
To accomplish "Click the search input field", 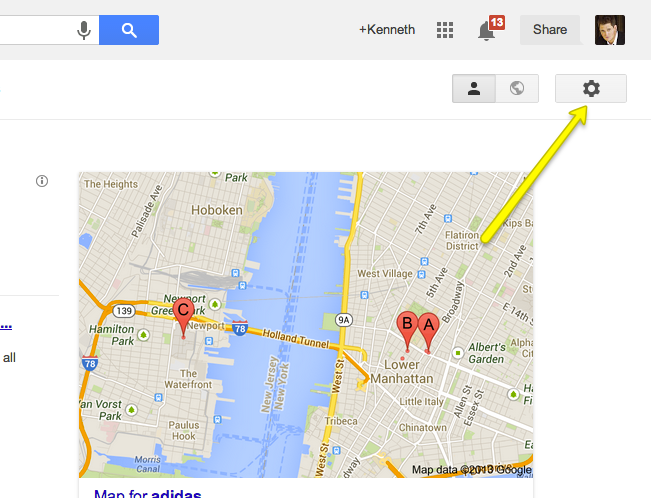I will [x=37, y=30].
